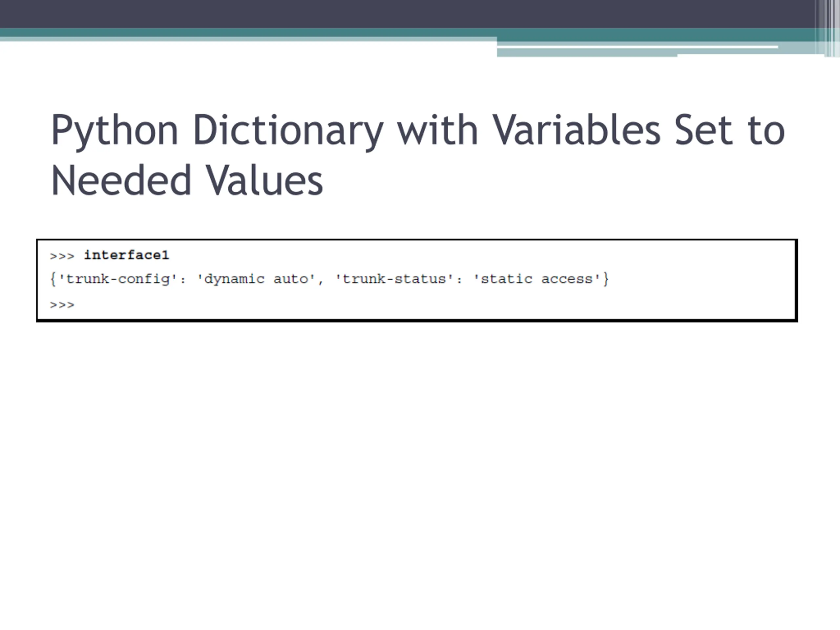The height and width of the screenshot is (630, 840).
Task: Click the comma between the two dictionary pairs
Action: pos(321,281)
